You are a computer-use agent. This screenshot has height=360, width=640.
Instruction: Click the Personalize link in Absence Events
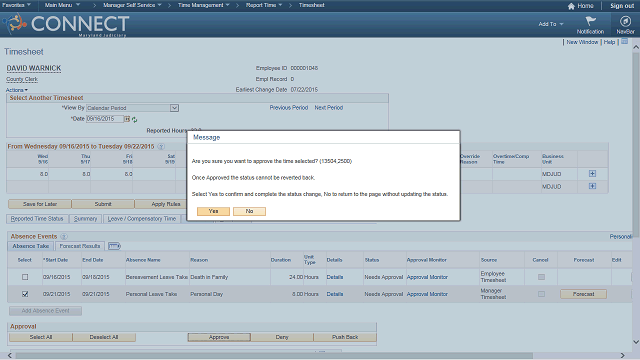pyautogui.click(x=620, y=236)
